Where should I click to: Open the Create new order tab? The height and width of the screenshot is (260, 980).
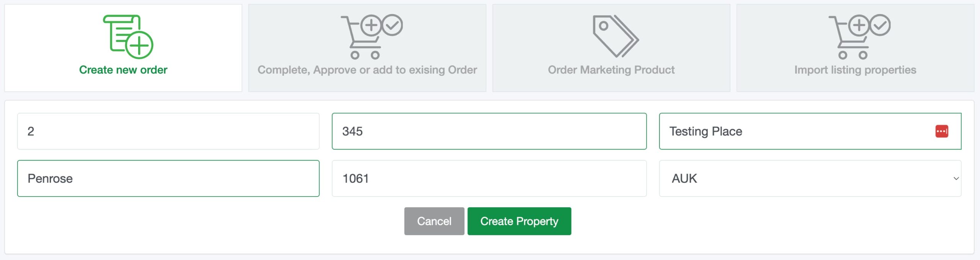coord(123,48)
